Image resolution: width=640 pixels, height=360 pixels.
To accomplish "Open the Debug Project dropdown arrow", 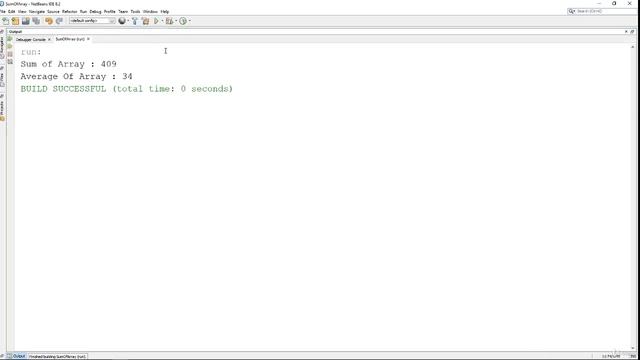I will (x=176, y=21).
